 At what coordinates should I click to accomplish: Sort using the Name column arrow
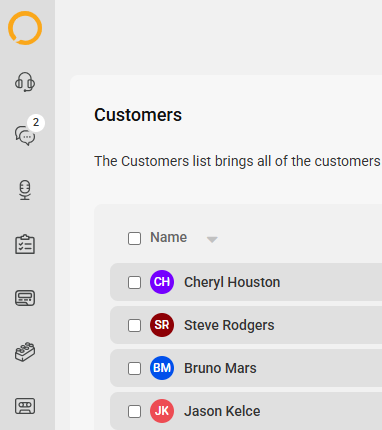(212, 239)
